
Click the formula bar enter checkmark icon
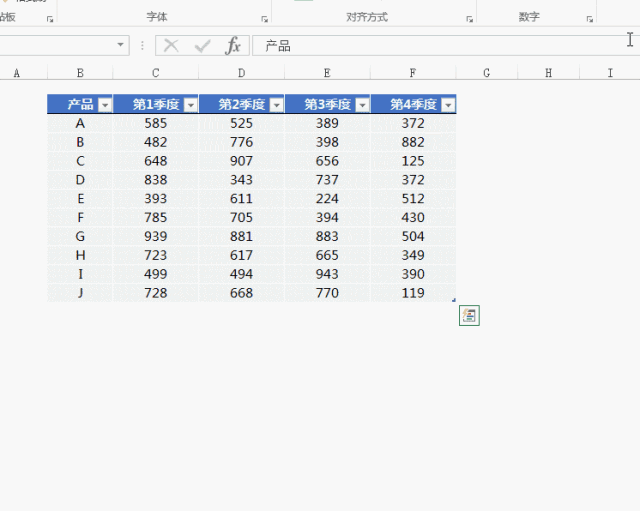tap(202, 46)
